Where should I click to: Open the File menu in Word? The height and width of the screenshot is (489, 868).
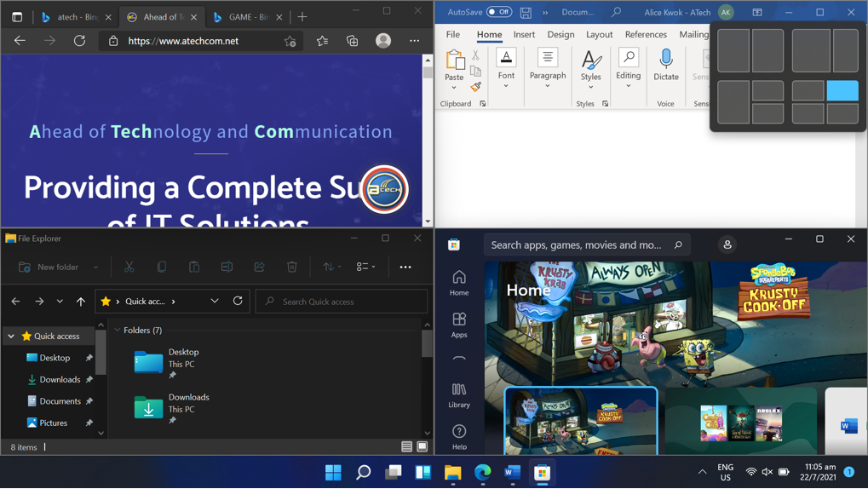[x=453, y=34]
